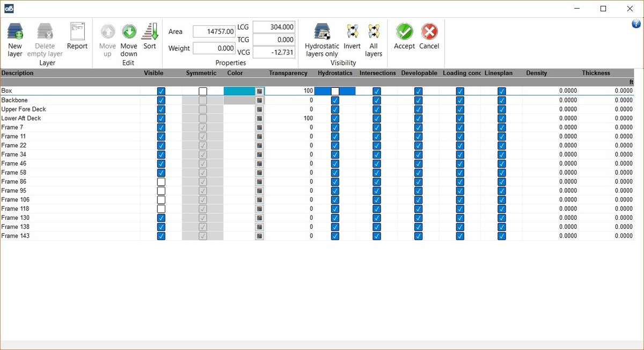Image resolution: width=644 pixels, height=350 pixels.
Task: Cancel the layer dialog
Action: [x=429, y=32]
